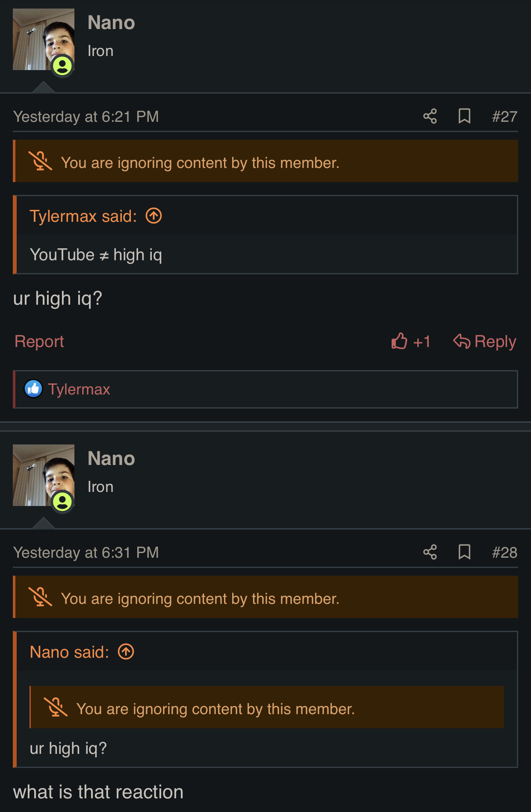Bookmark post #28
The height and width of the screenshot is (812, 531).
pyautogui.click(x=464, y=552)
